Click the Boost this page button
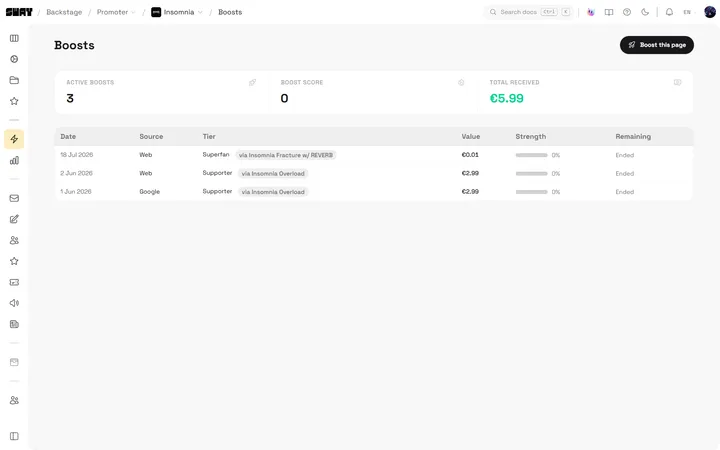The height and width of the screenshot is (450, 720). (657, 45)
